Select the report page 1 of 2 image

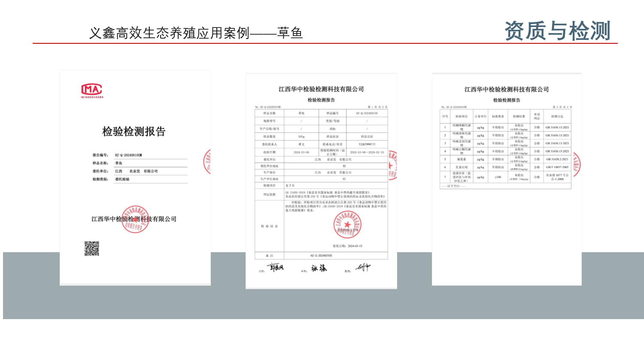[321, 181]
